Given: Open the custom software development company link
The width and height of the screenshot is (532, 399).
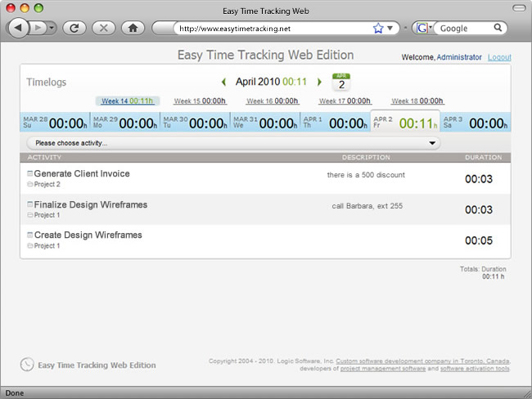Looking at the screenshot, I should 423,361.
